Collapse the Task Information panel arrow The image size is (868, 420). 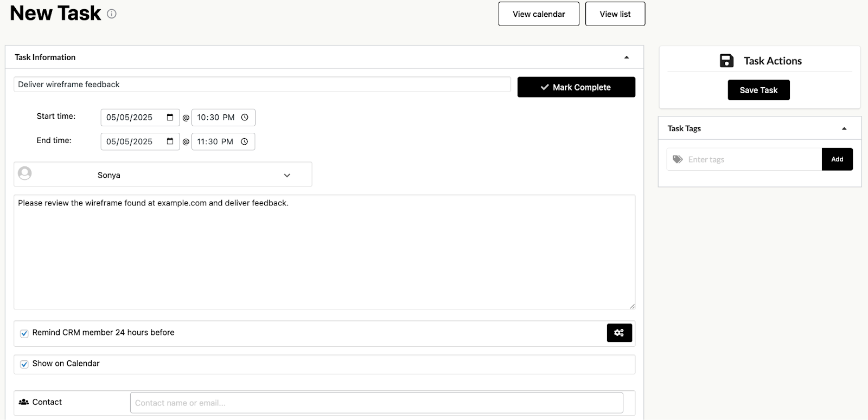click(x=627, y=57)
